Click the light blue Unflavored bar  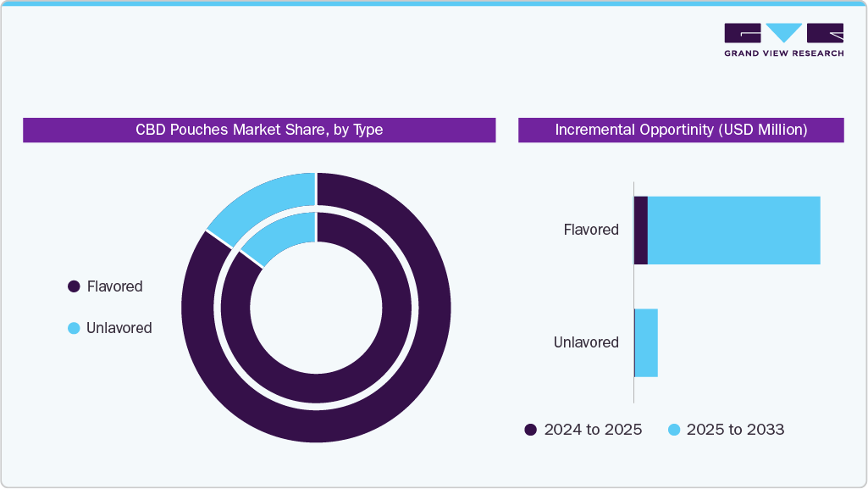point(646,342)
